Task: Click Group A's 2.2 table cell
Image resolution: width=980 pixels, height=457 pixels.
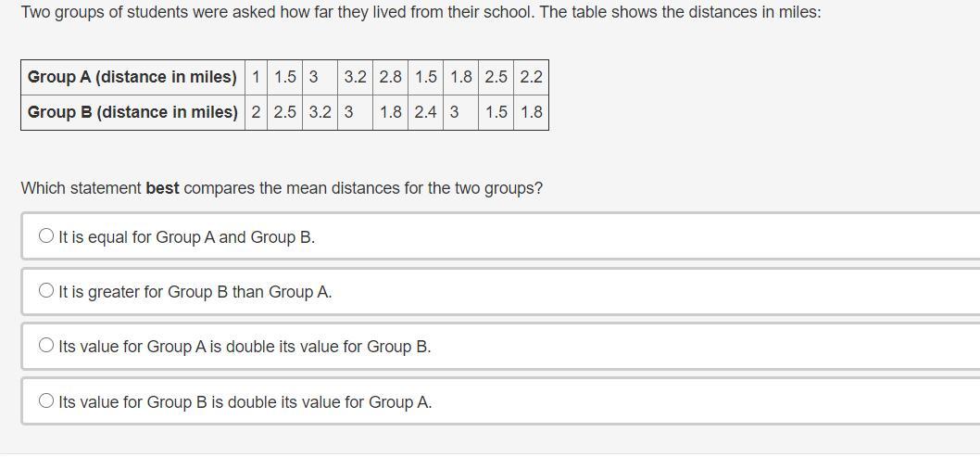Action: pyautogui.click(x=531, y=77)
